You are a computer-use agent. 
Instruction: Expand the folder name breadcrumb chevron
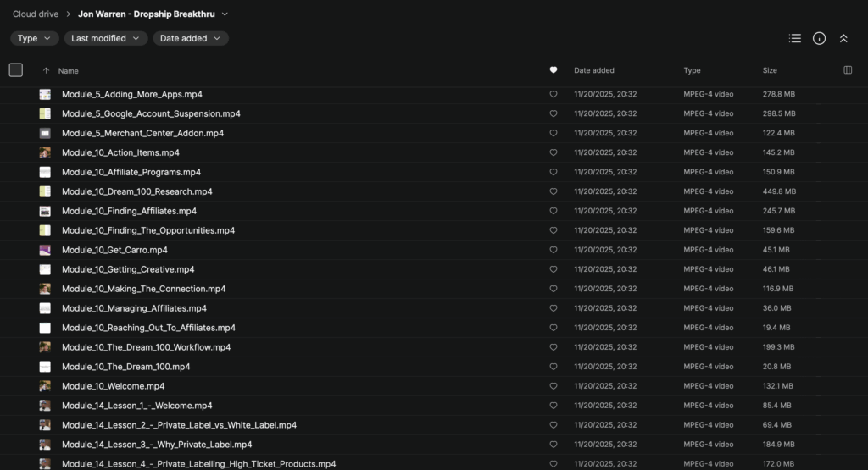coord(225,14)
